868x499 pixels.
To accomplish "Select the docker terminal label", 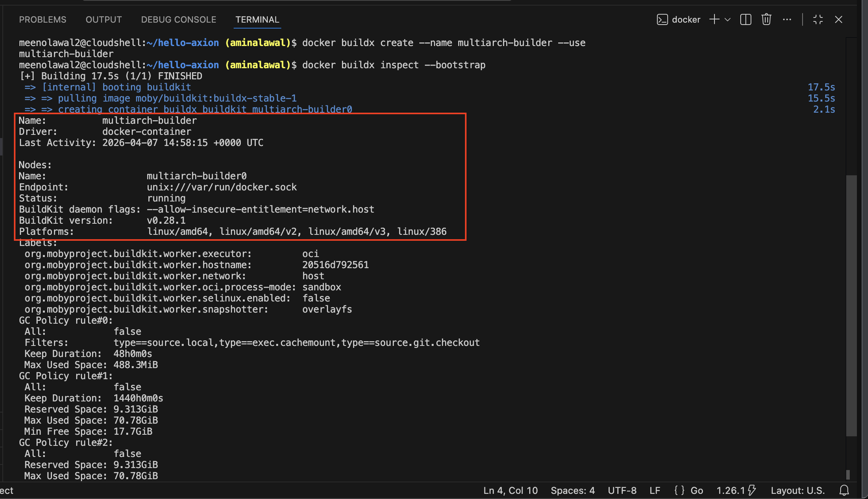I will (686, 19).
